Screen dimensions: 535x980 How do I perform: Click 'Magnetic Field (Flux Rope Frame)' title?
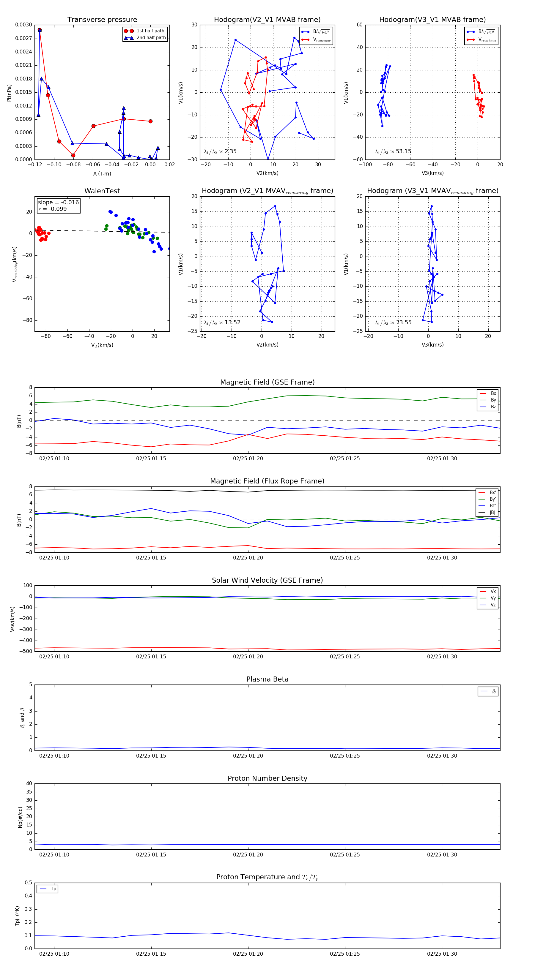pos(267,481)
